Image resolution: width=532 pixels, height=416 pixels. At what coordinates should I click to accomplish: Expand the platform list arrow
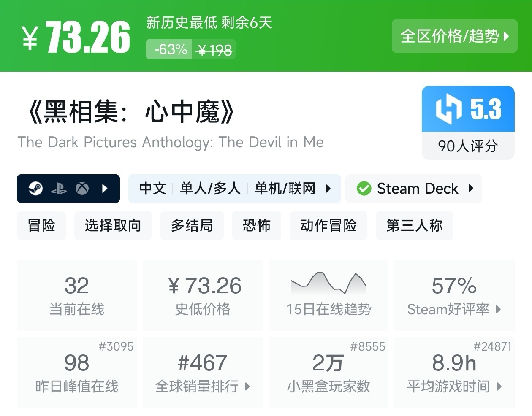pos(105,188)
